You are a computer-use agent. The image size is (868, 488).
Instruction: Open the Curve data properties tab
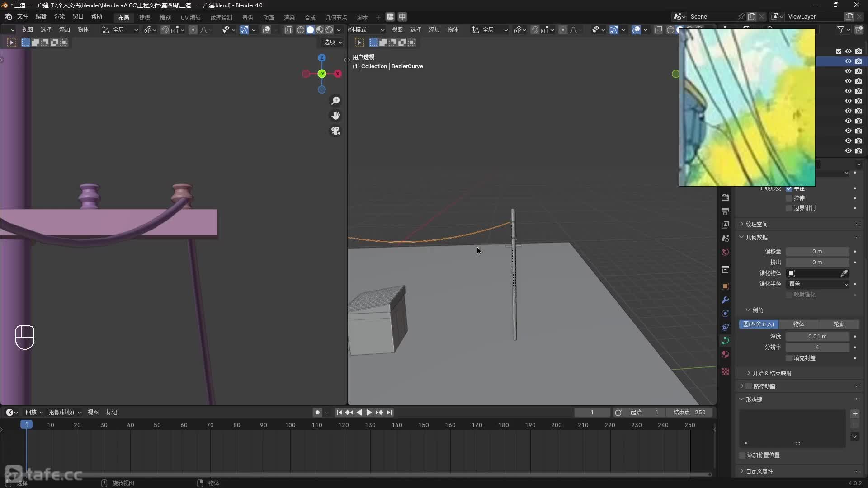point(725,340)
